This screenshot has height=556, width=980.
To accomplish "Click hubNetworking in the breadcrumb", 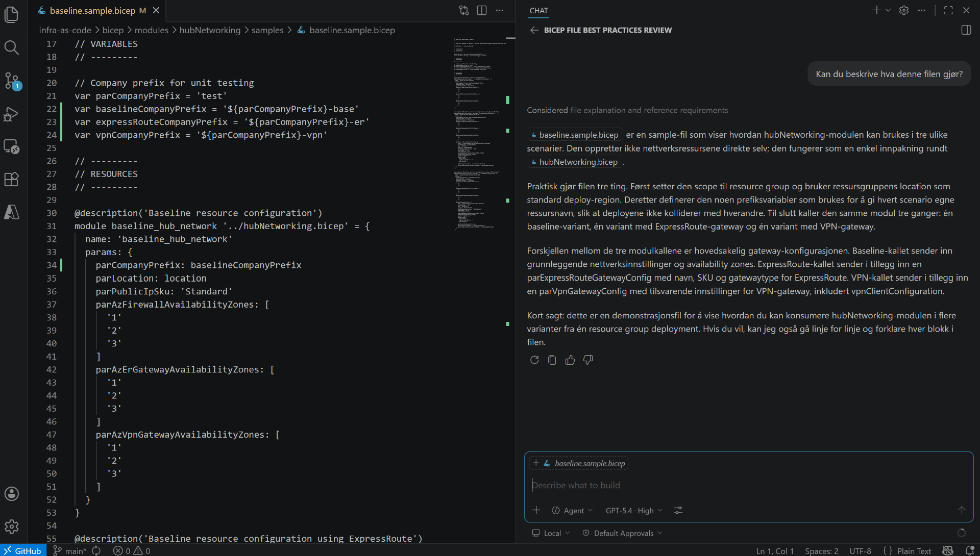I will (x=210, y=30).
